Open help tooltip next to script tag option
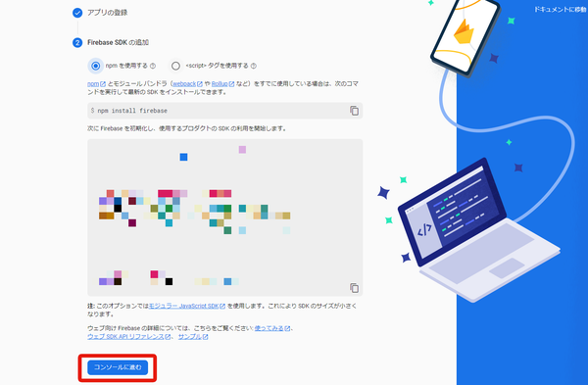The height and width of the screenshot is (385, 588). coord(254,66)
